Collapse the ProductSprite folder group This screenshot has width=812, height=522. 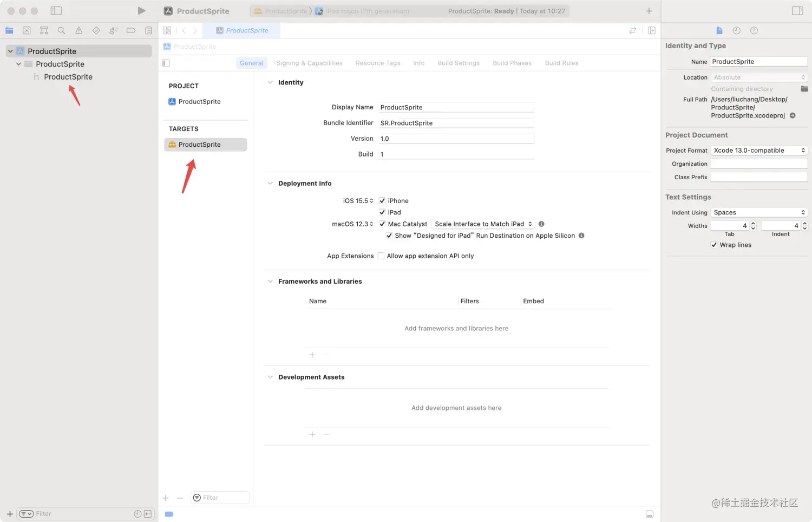(18, 64)
